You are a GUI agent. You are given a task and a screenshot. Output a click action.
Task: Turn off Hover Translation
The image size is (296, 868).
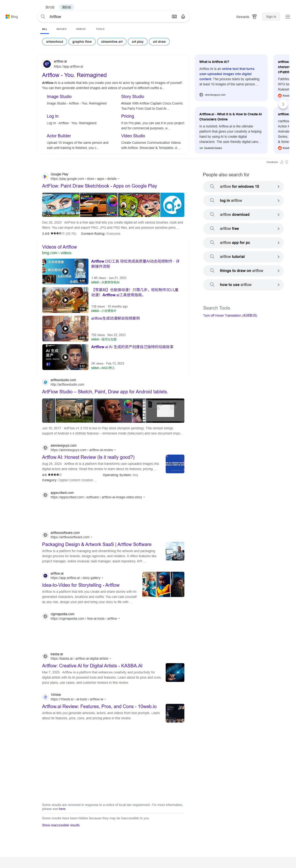click(230, 315)
